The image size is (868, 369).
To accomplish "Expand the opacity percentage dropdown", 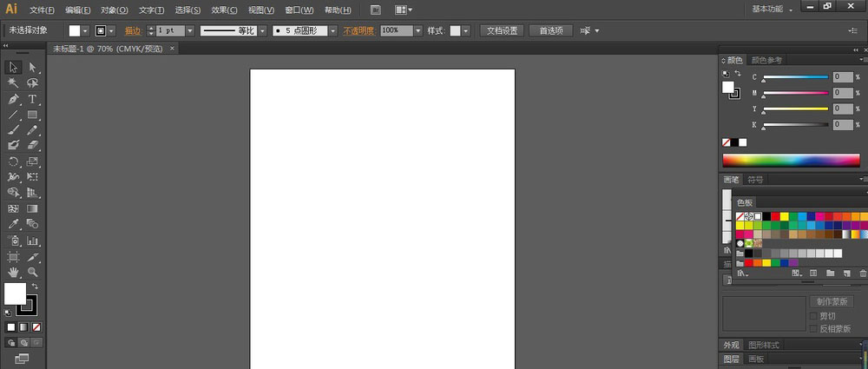I will [x=418, y=30].
